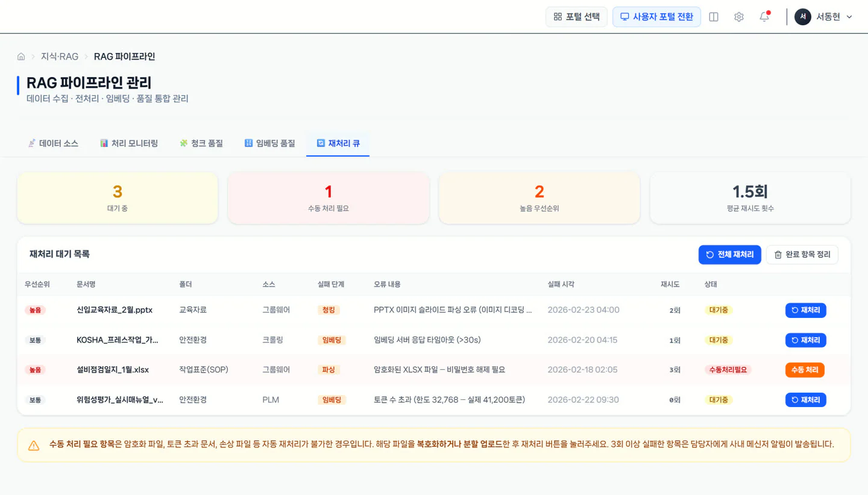Image resolution: width=868 pixels, height=495 pixels.
Task: Click the 재시도 column header
Action: 670,284
